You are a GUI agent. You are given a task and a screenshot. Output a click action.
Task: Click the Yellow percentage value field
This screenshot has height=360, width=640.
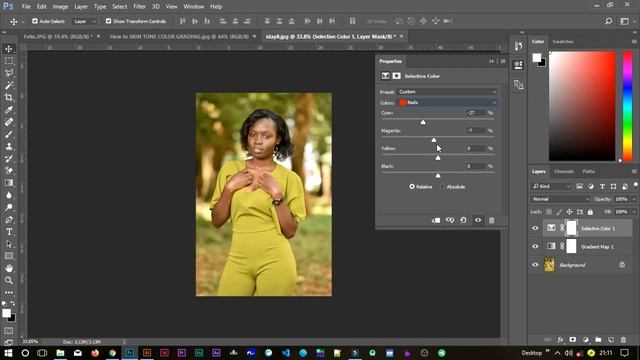(x=475, y=149)
